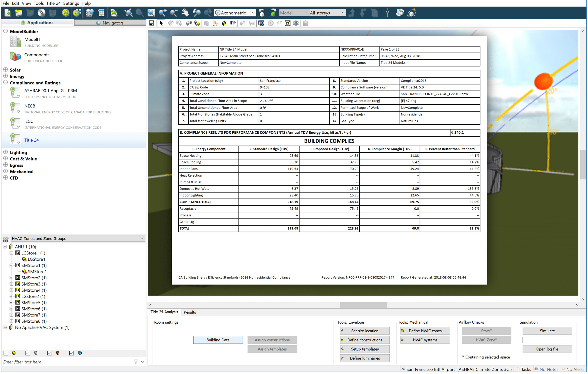The width and height of the screenshot is (588, 374).
Task: Expand the Lighting section
Action: pos(6,152)
